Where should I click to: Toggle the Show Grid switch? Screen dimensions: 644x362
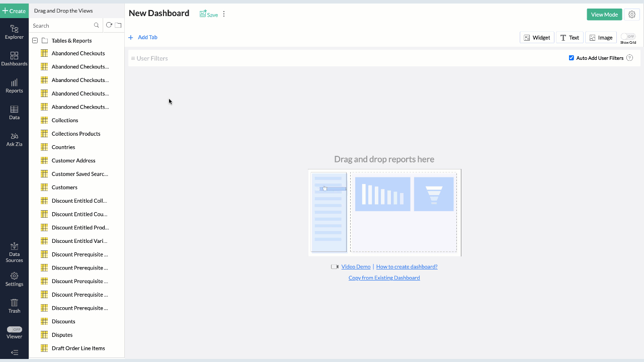point(628,36)
